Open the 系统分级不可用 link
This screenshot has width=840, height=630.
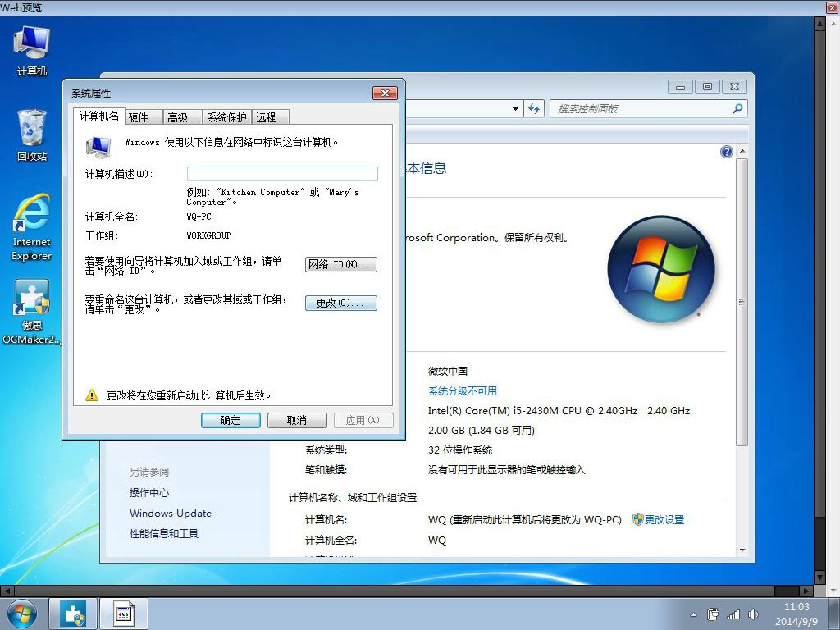point(463,391)
